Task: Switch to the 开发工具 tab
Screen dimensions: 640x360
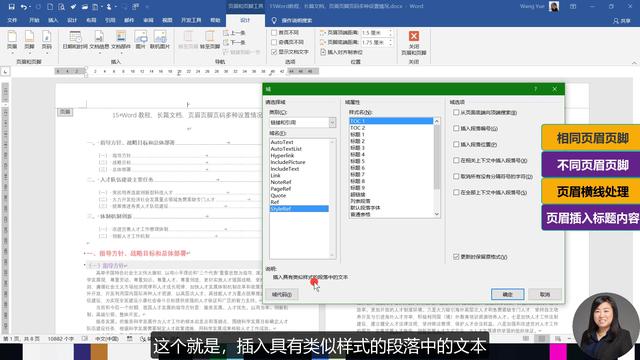Action: [191, 20]
